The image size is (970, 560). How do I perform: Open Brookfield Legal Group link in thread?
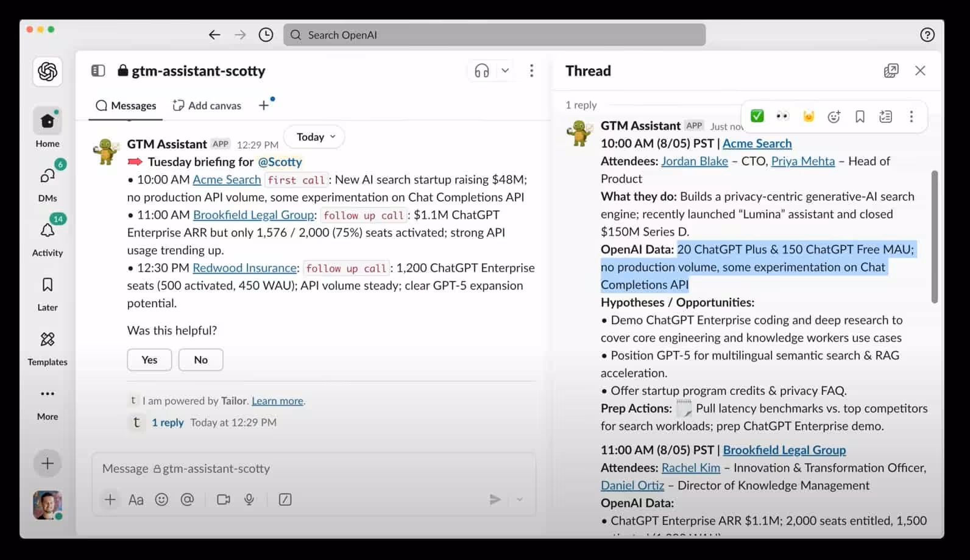pyautogui.click(x=784, y=450)
